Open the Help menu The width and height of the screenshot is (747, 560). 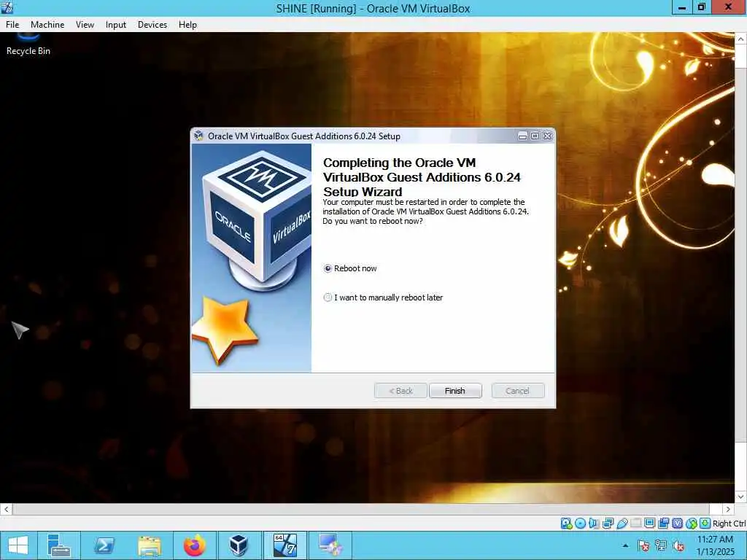187,25
